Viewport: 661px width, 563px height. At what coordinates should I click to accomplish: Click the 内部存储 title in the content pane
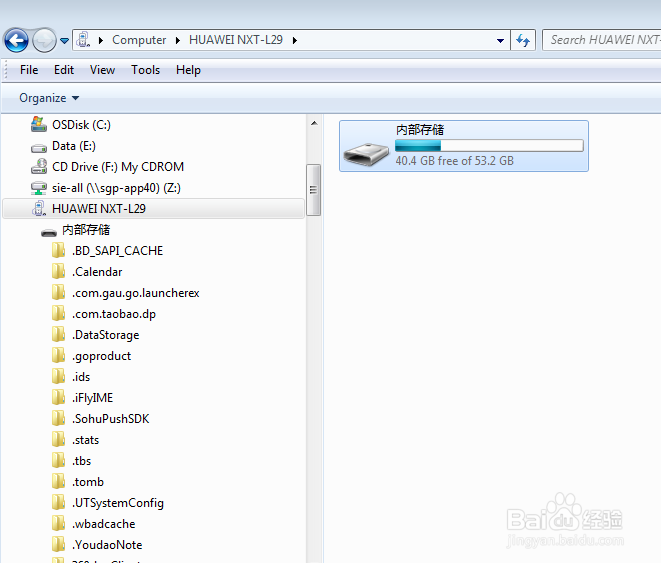pyautogui.click(x=420, y=130)
